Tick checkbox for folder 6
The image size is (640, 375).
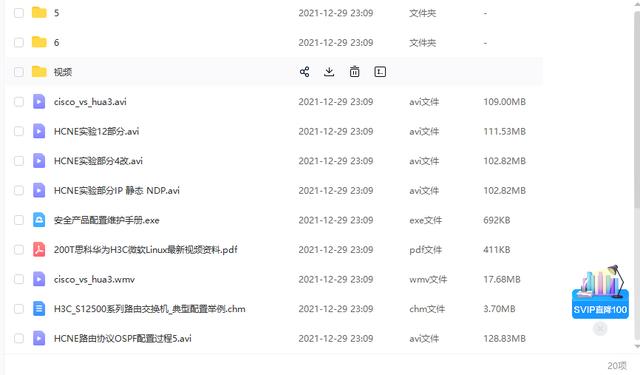pyautogui.click(x=19, y=42)
